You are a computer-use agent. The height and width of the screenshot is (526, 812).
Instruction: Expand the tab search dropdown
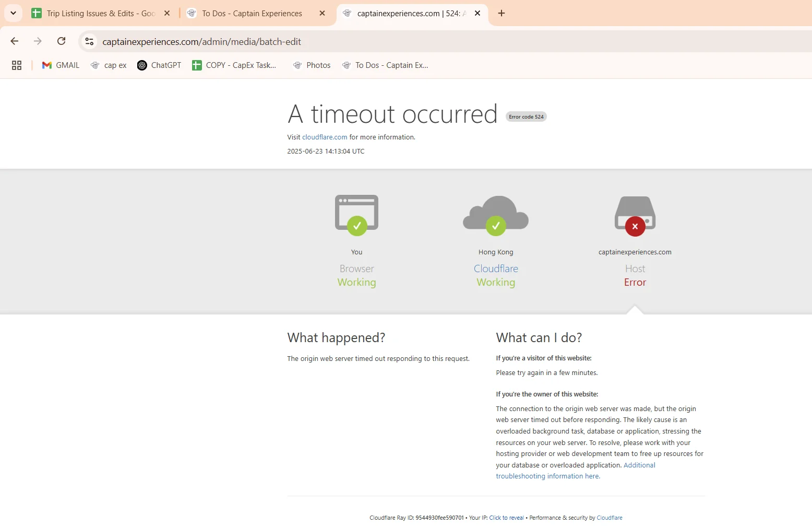tap(13, 13)
